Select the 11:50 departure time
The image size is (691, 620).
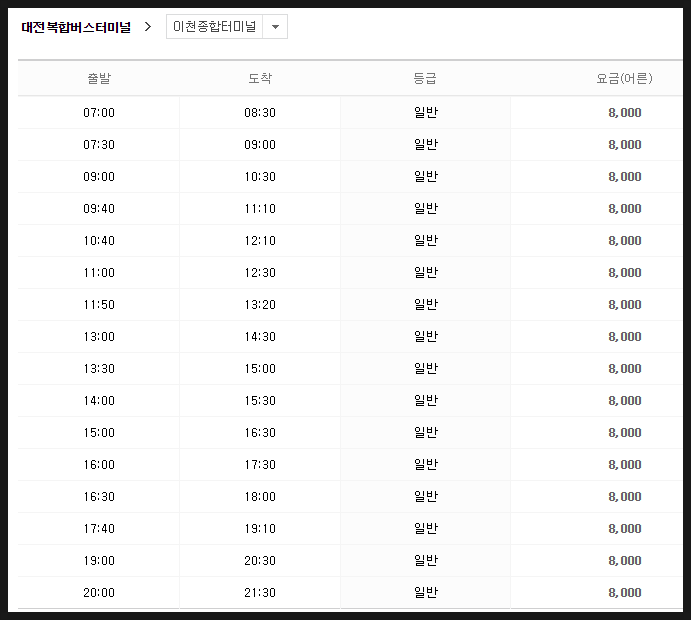tap(99, 304)
